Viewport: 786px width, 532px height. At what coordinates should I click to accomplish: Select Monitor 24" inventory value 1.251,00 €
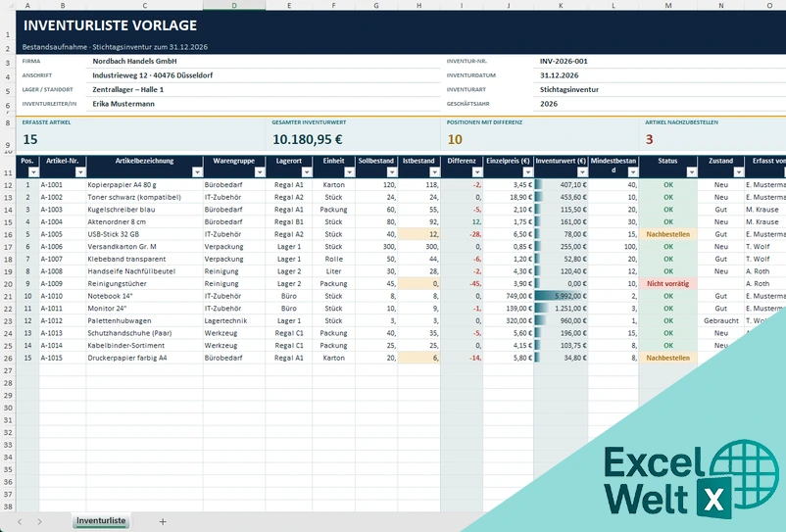(x=561, y=309)
